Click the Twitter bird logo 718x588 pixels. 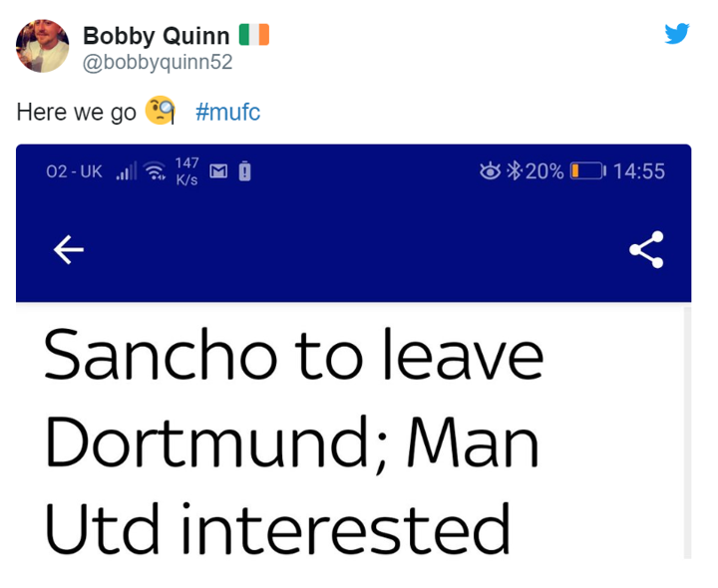(677, 33)
